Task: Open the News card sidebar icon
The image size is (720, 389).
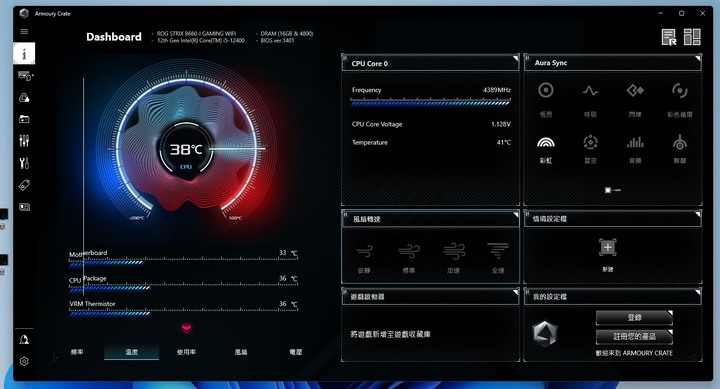Action: point(24,207)
